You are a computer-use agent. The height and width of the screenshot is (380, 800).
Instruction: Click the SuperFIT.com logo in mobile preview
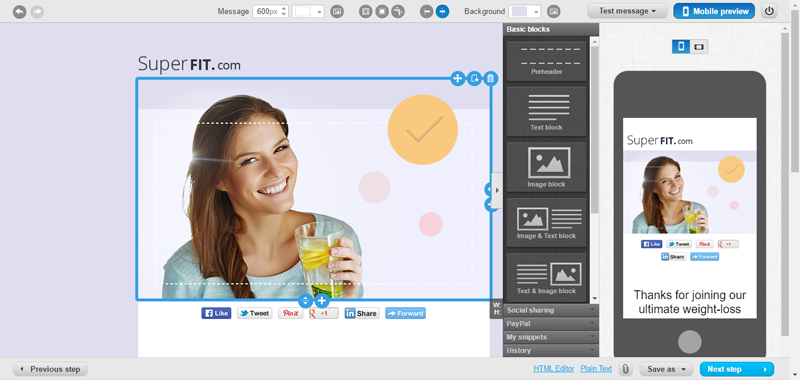(659, 140)
